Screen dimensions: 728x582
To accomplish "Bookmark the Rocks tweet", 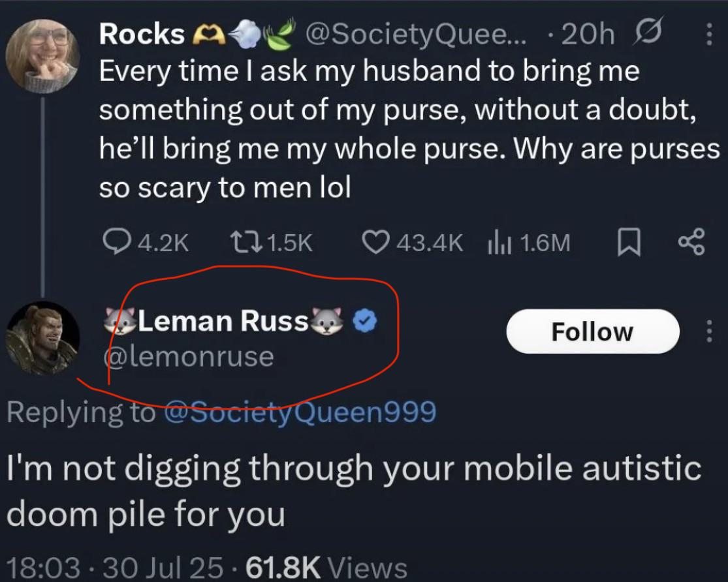I will [628, 243].
